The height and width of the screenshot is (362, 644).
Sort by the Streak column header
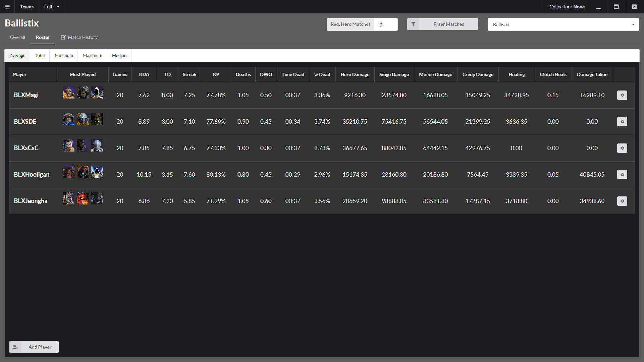pyautogui.click(x=190, y=74)
